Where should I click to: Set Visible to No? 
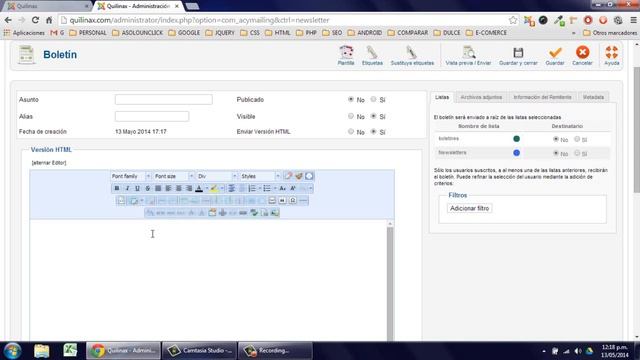(351, 116)
